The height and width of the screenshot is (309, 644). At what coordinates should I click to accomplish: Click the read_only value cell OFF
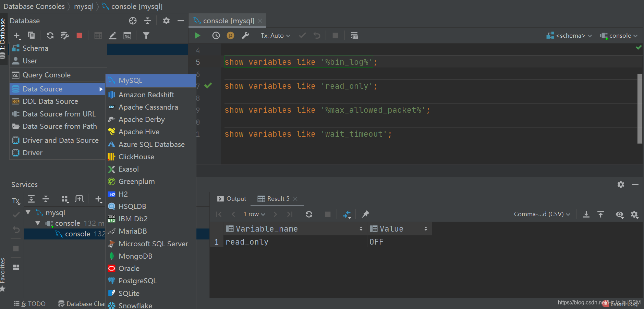[x=399, y=242]
